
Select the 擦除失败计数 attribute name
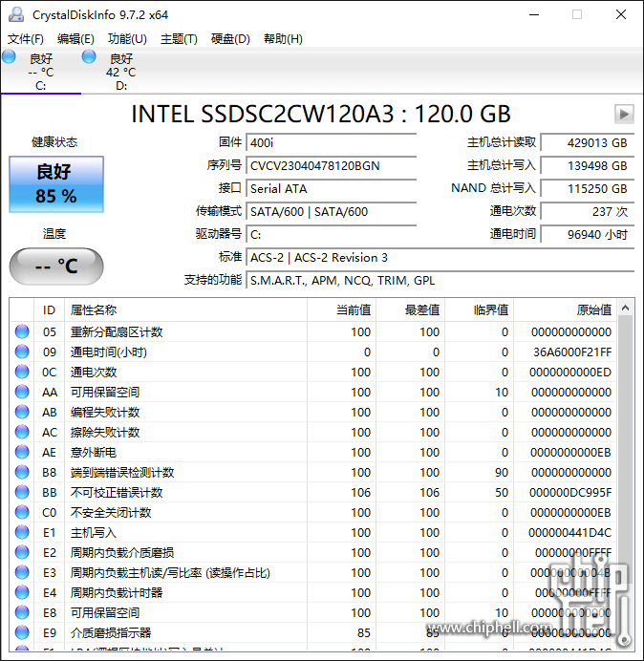104,433
